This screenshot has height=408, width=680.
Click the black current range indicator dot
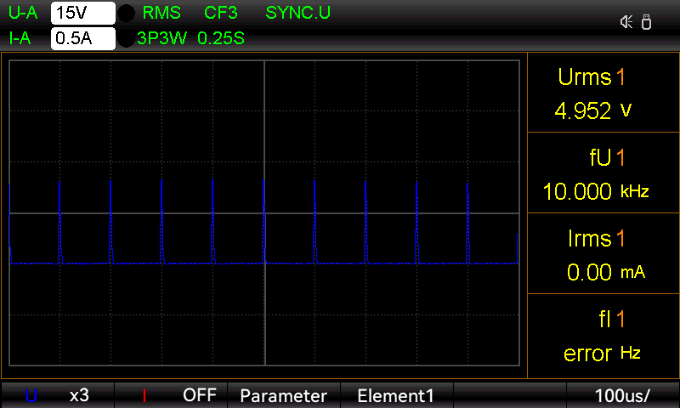(x=127, y=39)
